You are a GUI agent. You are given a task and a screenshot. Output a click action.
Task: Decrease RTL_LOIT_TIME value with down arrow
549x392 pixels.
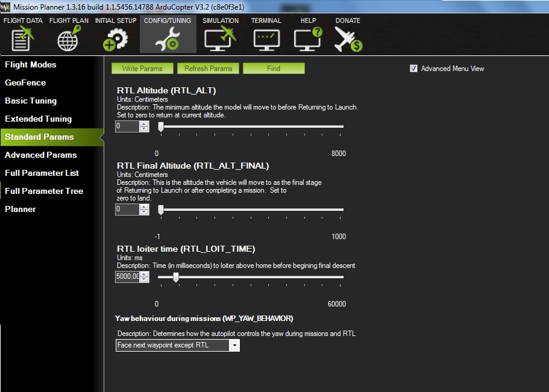coord(144,279)
